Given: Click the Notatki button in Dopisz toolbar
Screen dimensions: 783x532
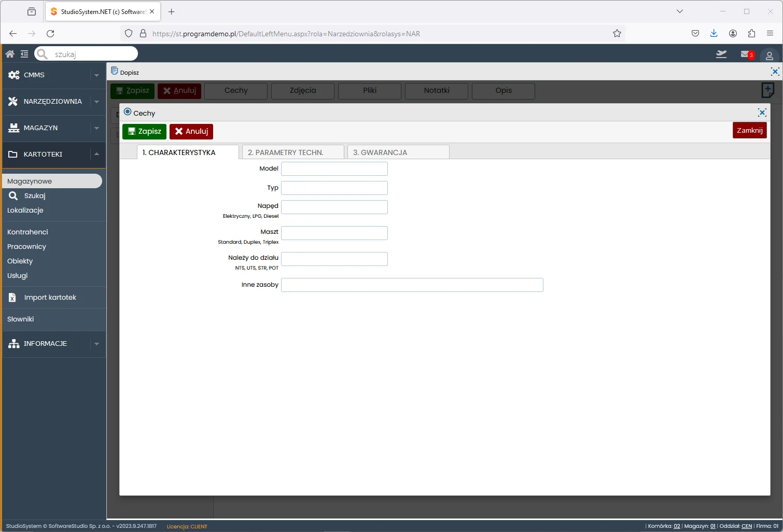Looking at the screenshot, I should coord(437,91).
